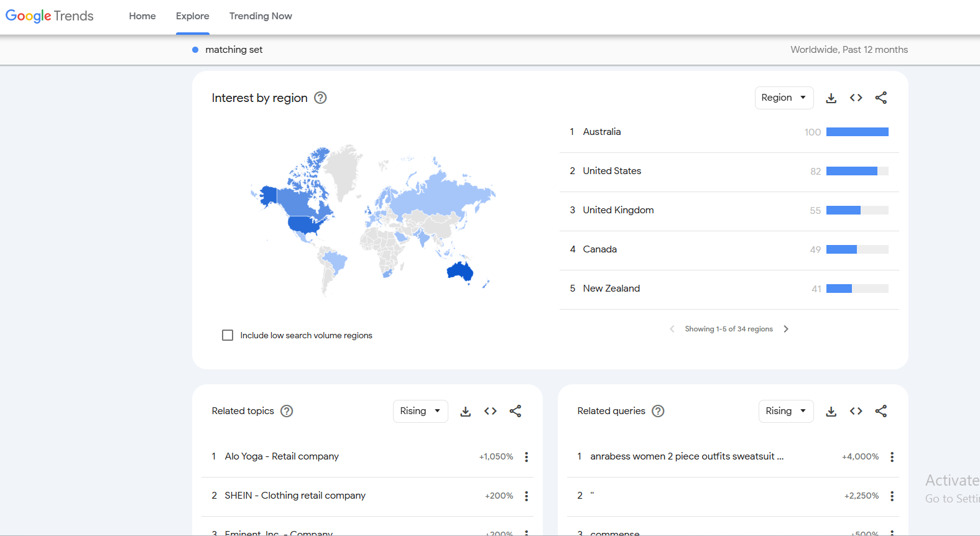The height and width of the screenshot is (536, 980).
Task: Open help icon for Related topics
Action: (x=287, y=411)
